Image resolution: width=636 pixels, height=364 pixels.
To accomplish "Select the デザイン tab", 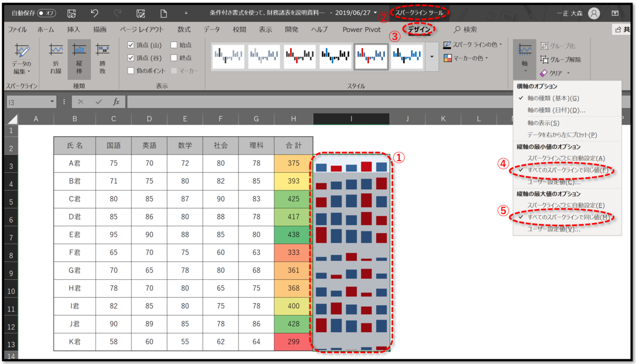I will pos(419,30).
